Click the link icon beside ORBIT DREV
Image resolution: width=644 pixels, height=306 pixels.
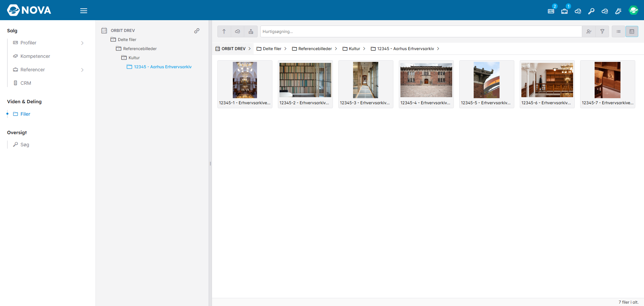click(x=197, y=31)
